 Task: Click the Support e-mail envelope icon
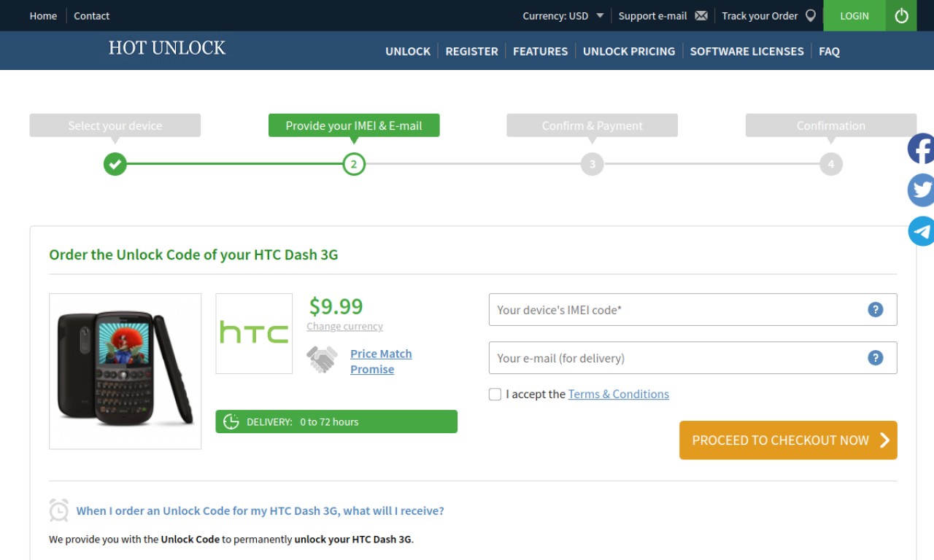(x=701, y=15)
